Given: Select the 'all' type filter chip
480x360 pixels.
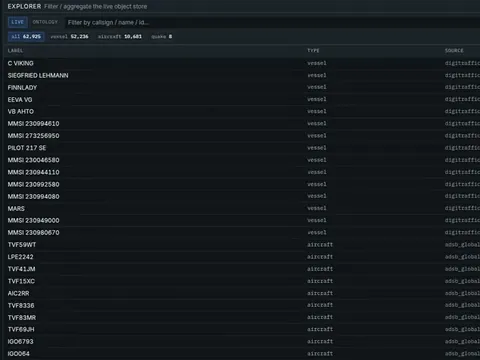Looking at the screenshot, I should (26, 37).
